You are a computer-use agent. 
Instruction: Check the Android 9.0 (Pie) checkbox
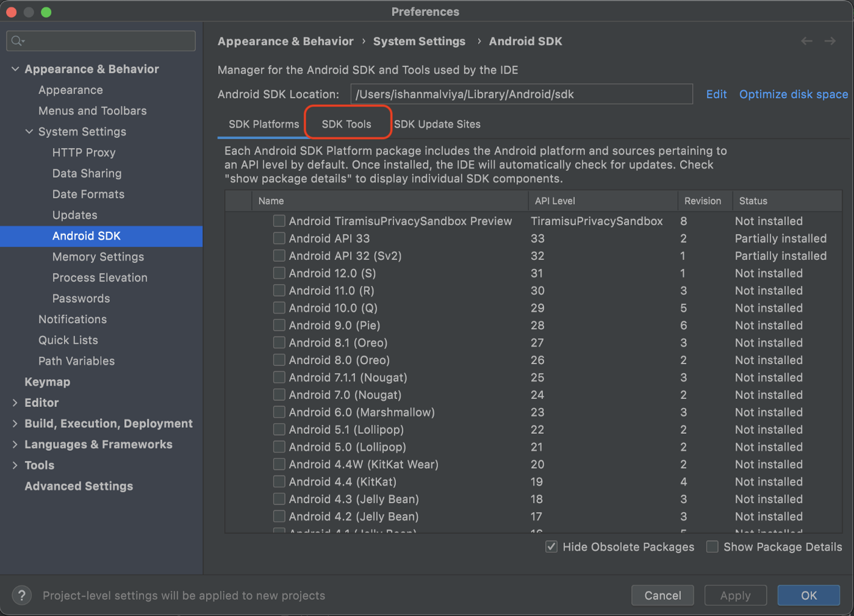pos(279,325)
